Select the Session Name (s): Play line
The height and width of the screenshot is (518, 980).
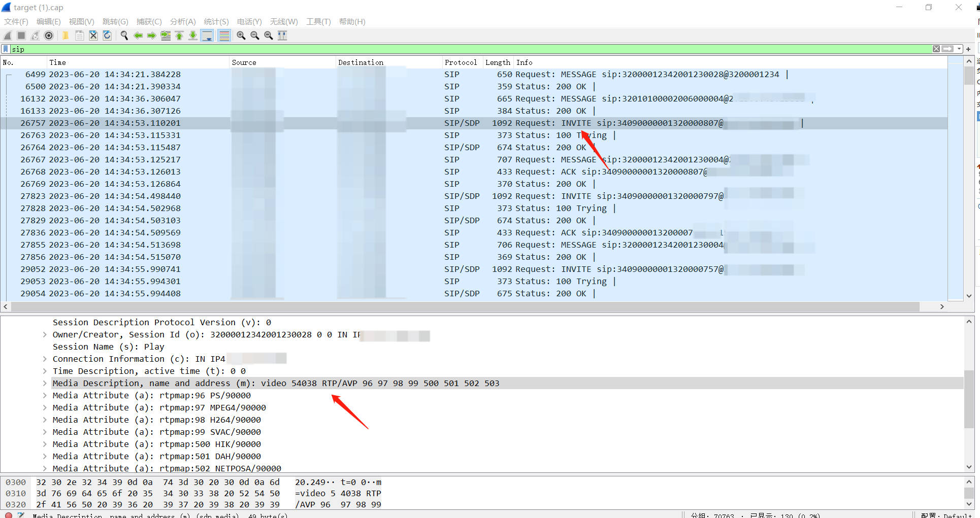click(108, 347)
